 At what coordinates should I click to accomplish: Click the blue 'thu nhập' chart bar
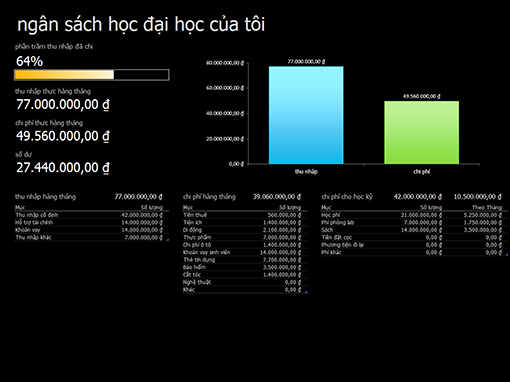pos(306,115)
